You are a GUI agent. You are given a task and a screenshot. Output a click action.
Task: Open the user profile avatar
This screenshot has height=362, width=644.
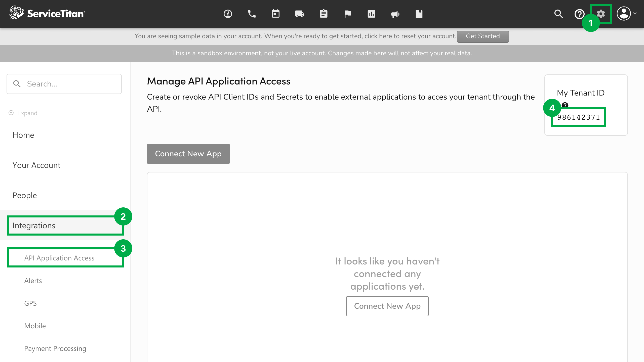[624, 14]
